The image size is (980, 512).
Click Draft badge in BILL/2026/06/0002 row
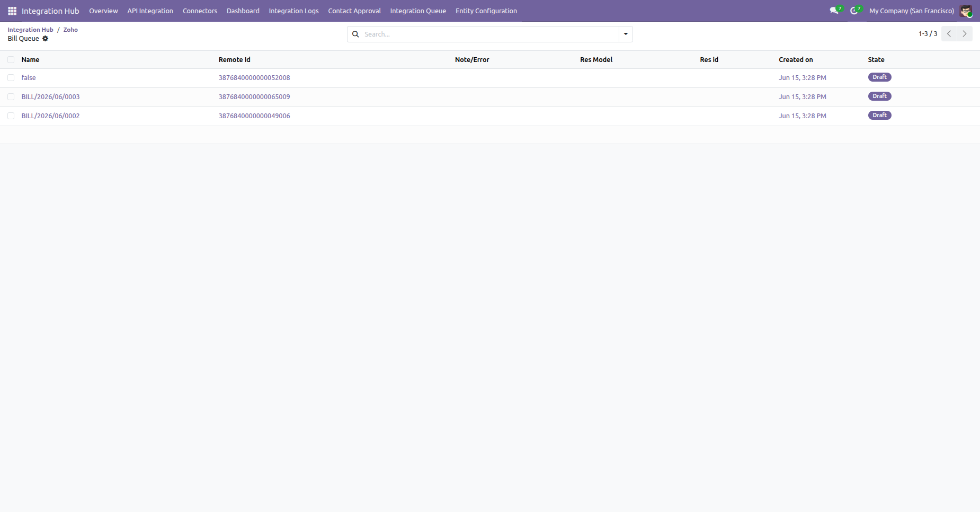click(879, 116)
